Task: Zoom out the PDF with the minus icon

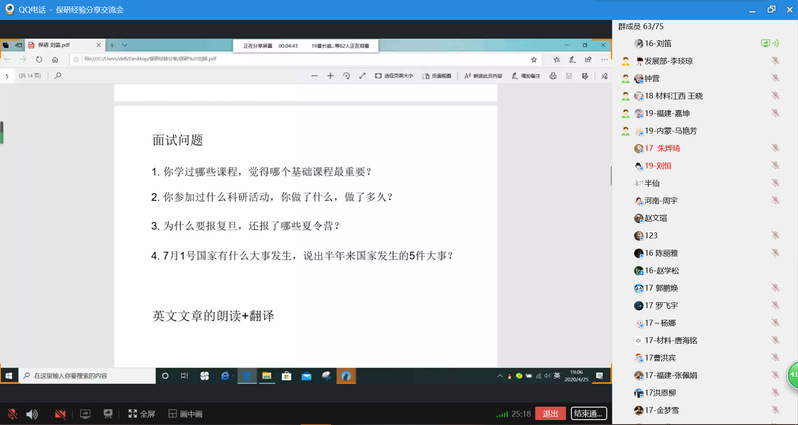Action: [315, 76]
